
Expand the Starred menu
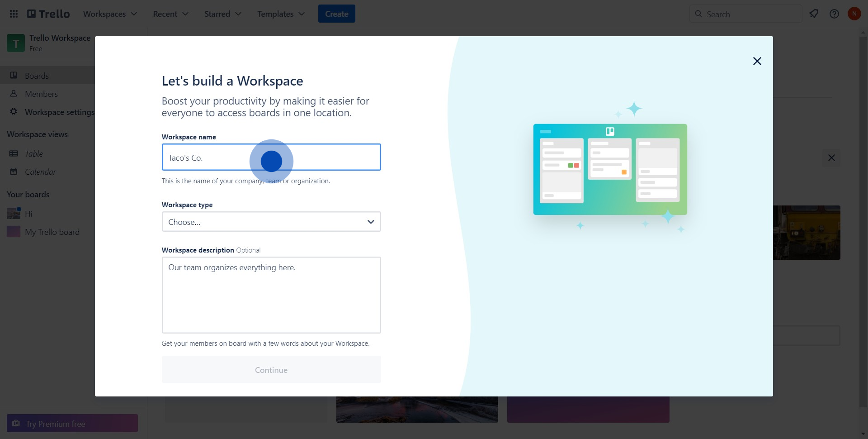222,14
